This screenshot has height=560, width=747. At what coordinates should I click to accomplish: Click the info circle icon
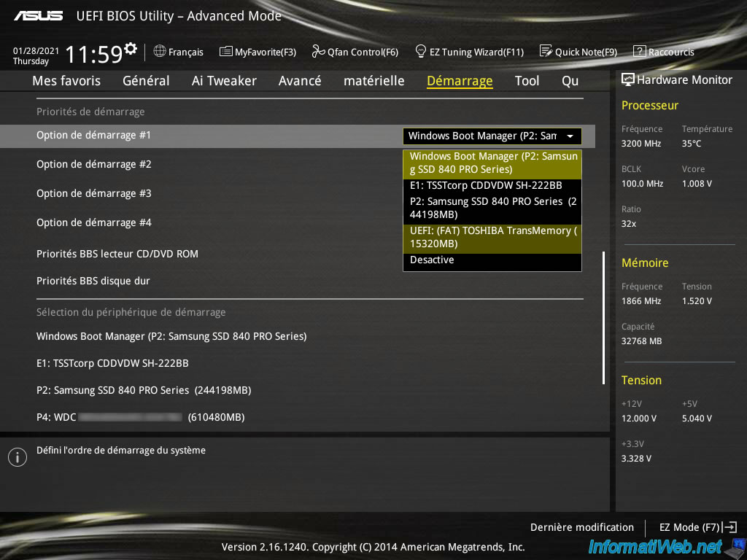point(18,457)
